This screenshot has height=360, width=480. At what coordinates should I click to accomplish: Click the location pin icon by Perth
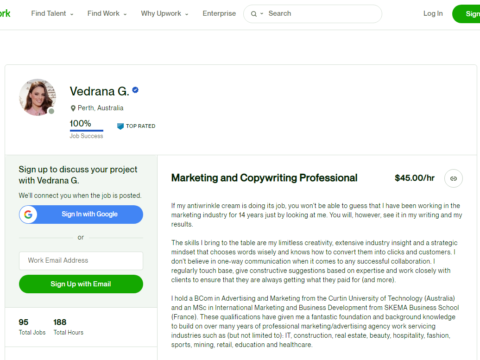(73, 108)
